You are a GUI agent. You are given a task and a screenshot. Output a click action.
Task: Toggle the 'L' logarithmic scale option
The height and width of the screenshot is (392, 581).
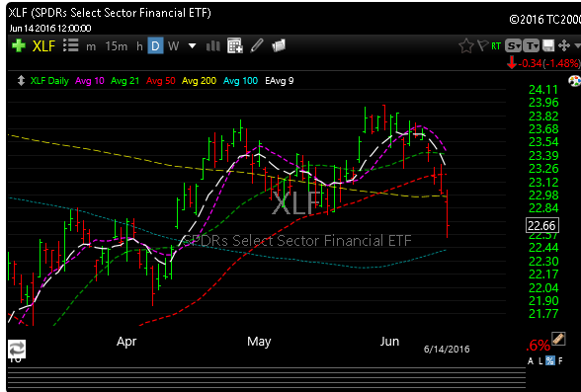[540, 361]
